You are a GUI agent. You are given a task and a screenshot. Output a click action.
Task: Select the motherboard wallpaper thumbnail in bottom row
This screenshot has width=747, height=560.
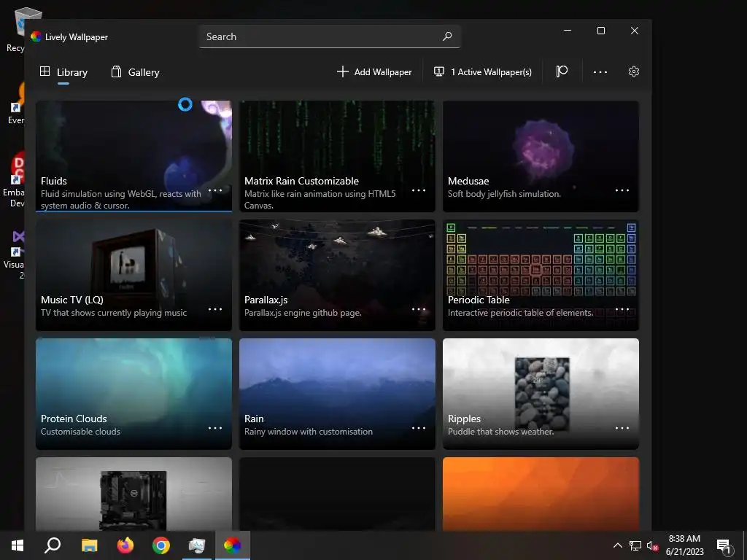(134, 494)
